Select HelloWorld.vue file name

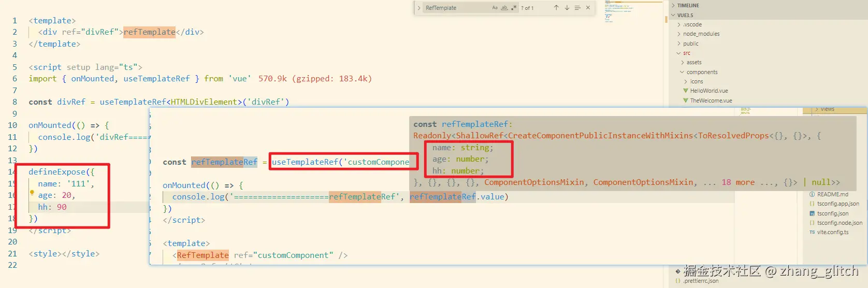[x=709, y=91]
